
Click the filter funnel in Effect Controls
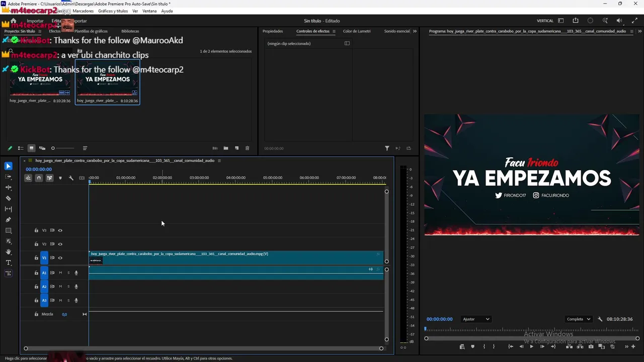click(x=387, y=148)
